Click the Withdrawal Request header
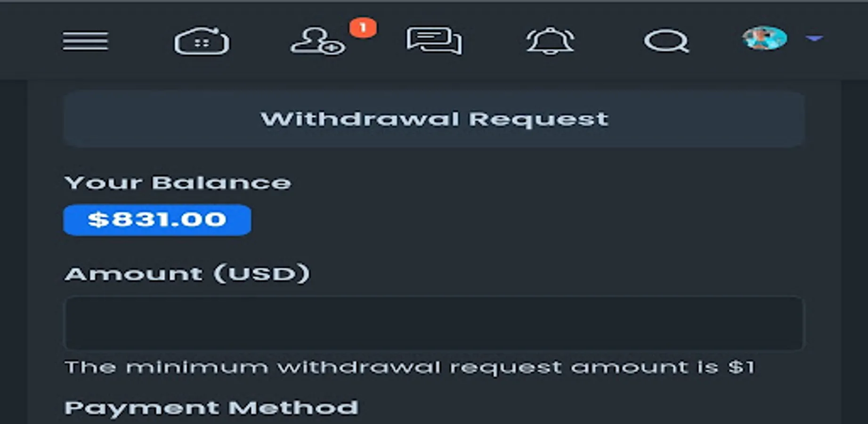Viewport: 868px width, 424px height. click(434, 119)
